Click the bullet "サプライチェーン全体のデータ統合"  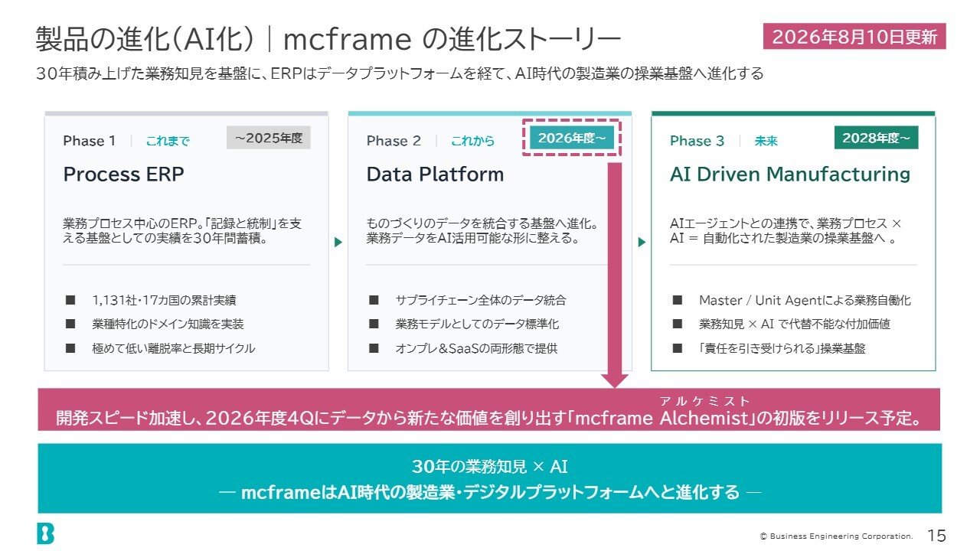(481, 300)
